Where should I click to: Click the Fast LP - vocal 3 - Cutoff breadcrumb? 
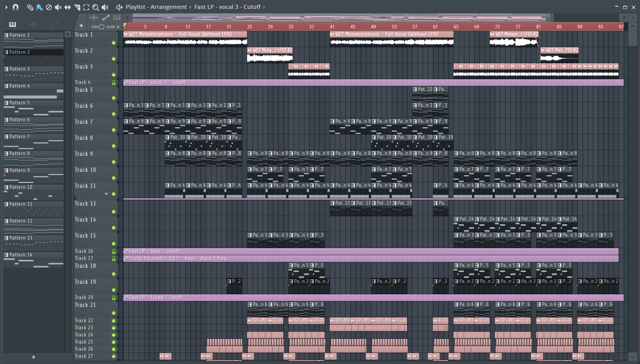pyautogui.click(x=228, y=7)
